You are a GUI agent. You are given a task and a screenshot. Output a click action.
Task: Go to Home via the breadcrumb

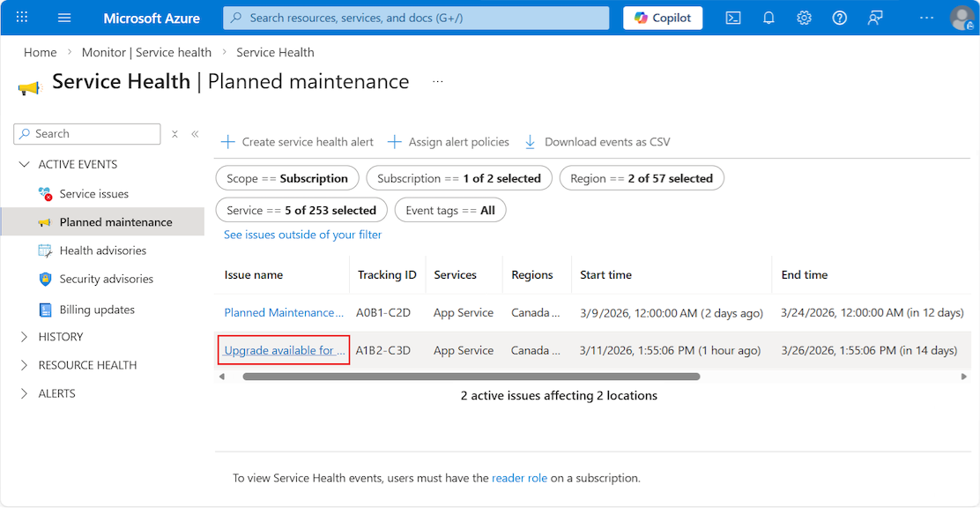coord(40,52)
